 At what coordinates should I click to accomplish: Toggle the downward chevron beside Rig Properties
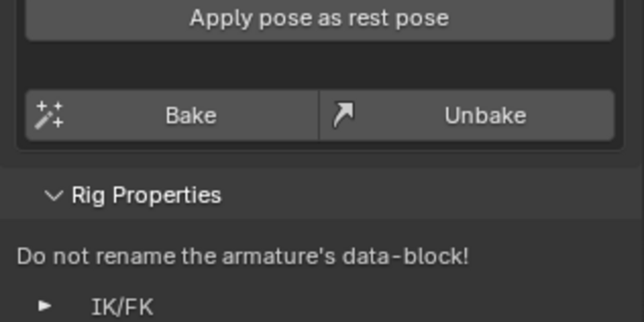pos(54,196)
